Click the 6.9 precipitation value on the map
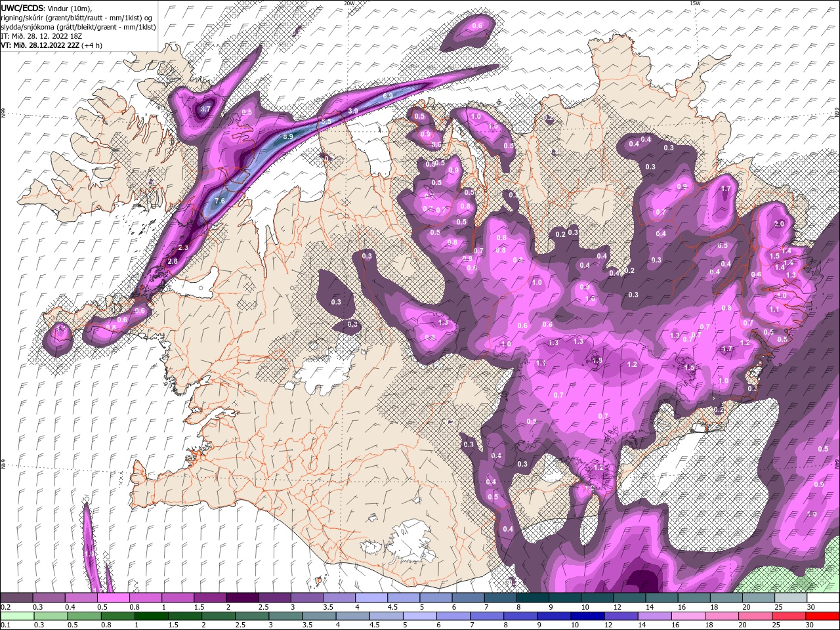840x630 pixels. click(387, 96)
